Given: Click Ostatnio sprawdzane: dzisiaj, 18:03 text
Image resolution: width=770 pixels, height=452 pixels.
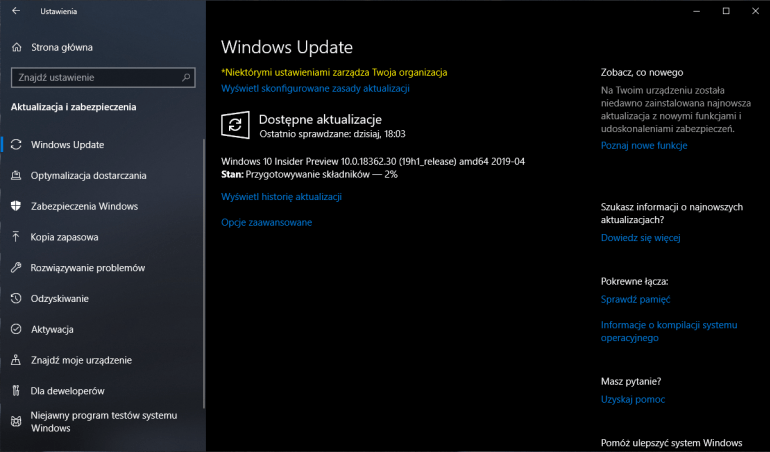Looking at the screenshot, I should coord(332,134).
